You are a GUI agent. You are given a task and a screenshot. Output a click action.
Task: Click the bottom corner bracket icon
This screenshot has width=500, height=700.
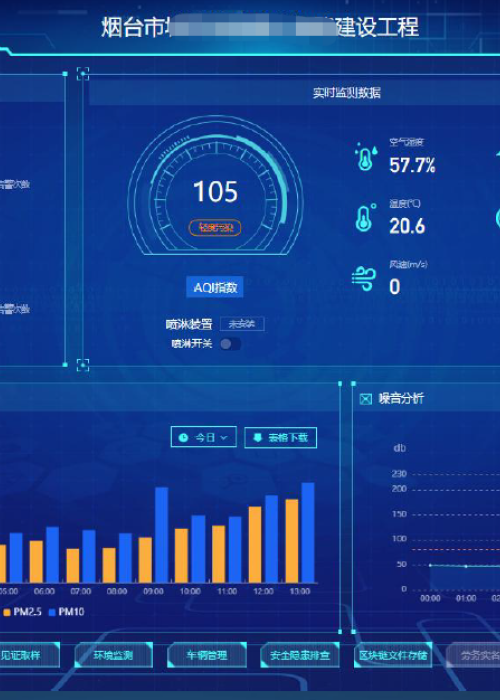click(x=83, y=365)
